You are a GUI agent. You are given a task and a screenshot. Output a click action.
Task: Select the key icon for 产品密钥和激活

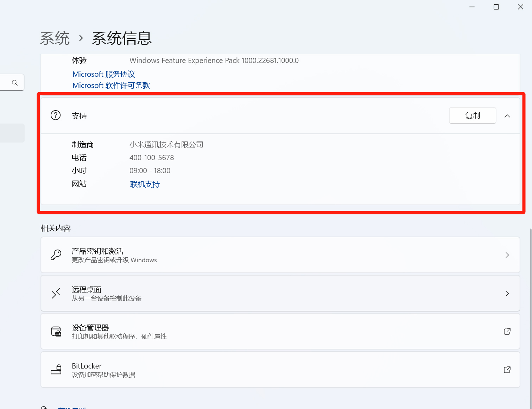56,255
